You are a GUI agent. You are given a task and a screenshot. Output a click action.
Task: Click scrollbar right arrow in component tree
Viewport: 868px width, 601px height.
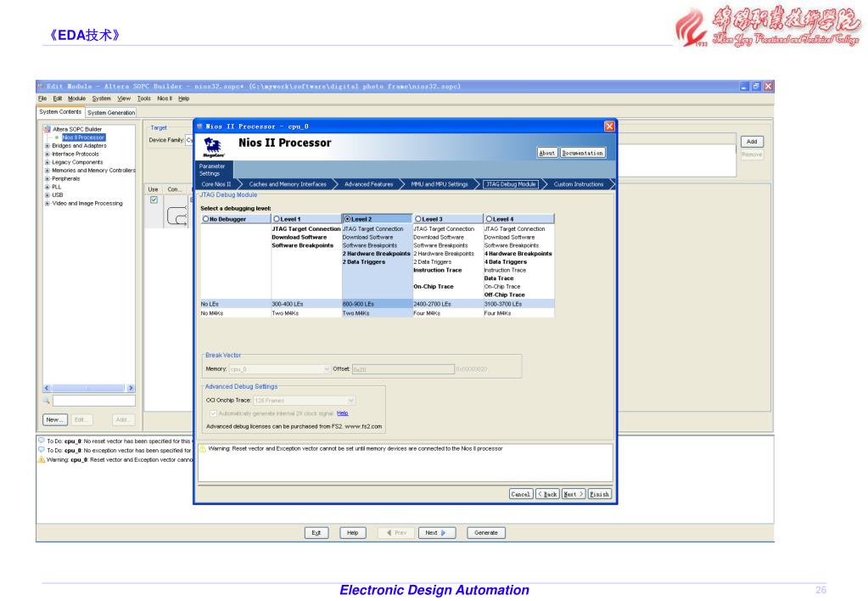tap(131, 388)
